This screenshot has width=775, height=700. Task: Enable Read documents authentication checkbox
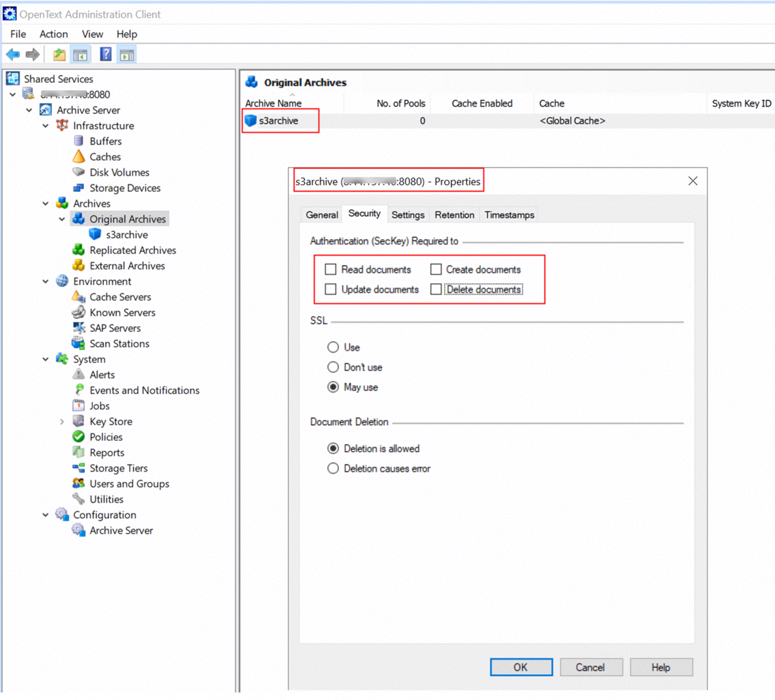click(331, 269)
